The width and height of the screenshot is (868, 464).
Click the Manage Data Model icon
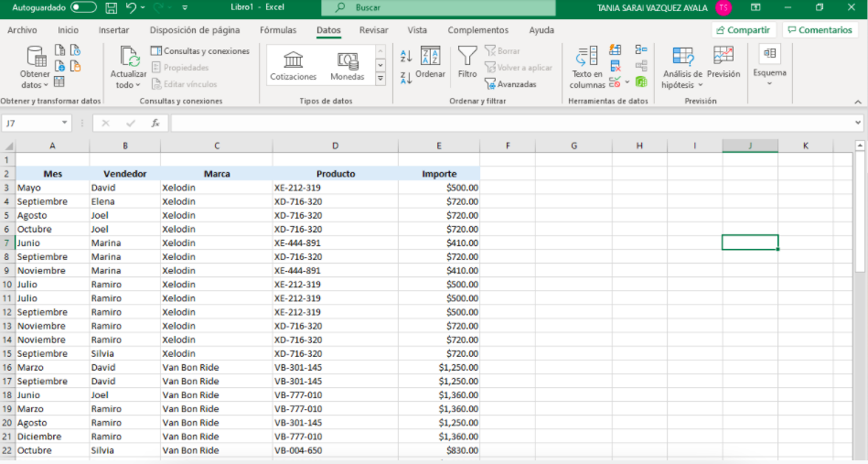click(x=641, y=82)
